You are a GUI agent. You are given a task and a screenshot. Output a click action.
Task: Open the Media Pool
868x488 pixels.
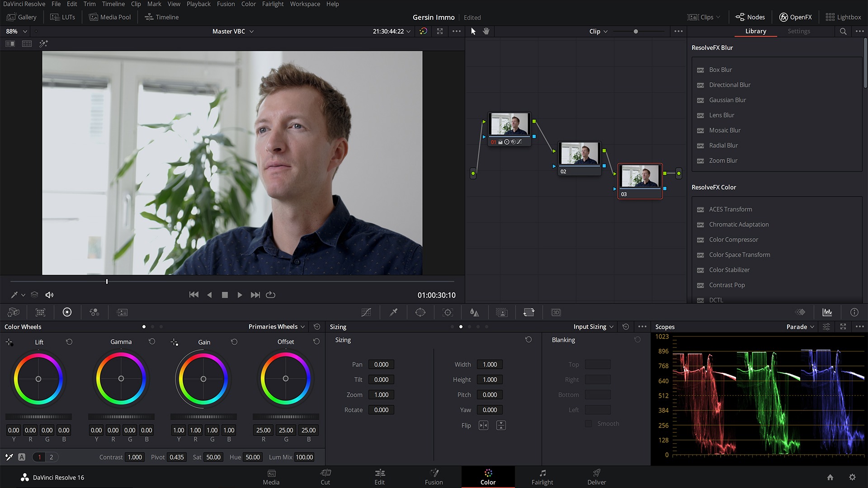point(110,17)
